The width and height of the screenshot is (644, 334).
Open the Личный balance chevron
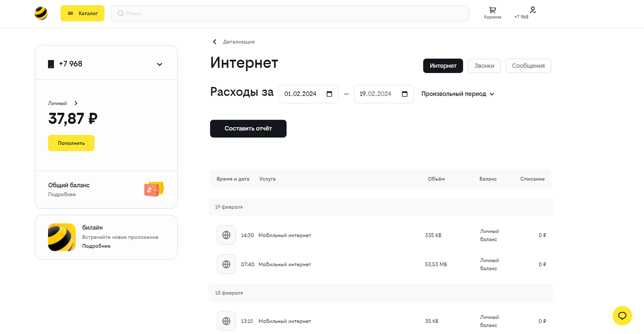click(x=76, y=103)
